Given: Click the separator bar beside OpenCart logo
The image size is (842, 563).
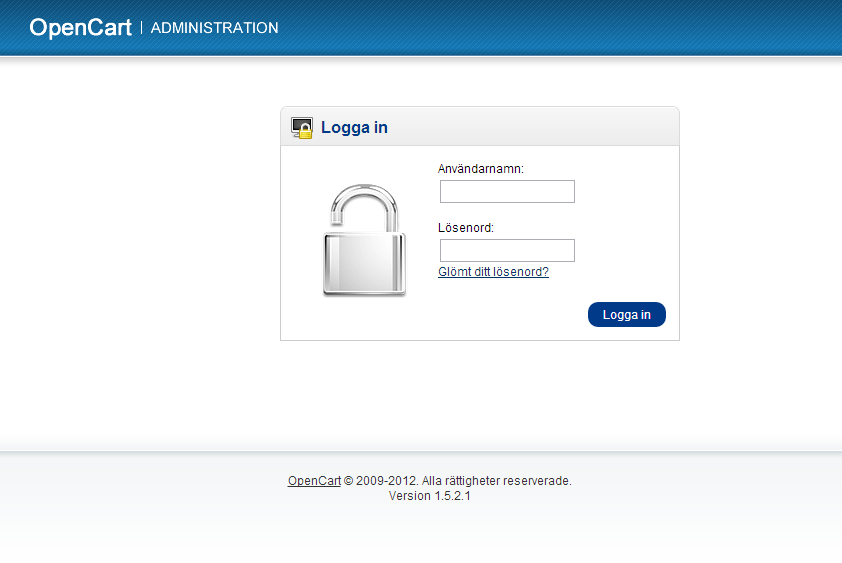Looking at the screenshot, I should [x=141, y=27].
